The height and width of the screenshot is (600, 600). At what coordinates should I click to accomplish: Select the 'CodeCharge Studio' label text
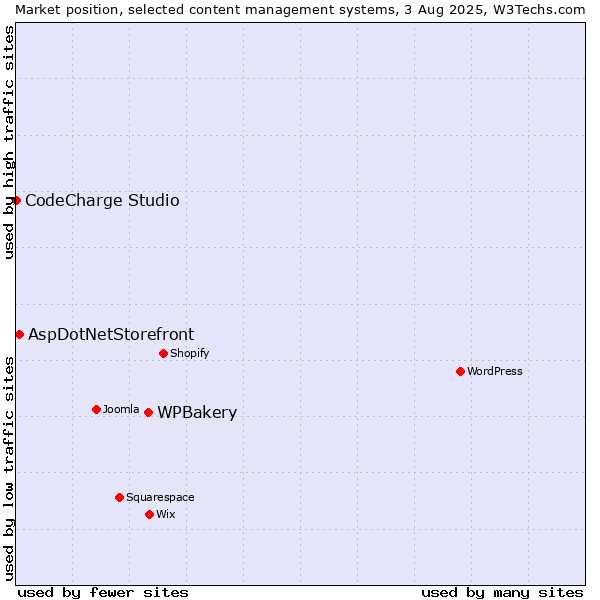102,201
